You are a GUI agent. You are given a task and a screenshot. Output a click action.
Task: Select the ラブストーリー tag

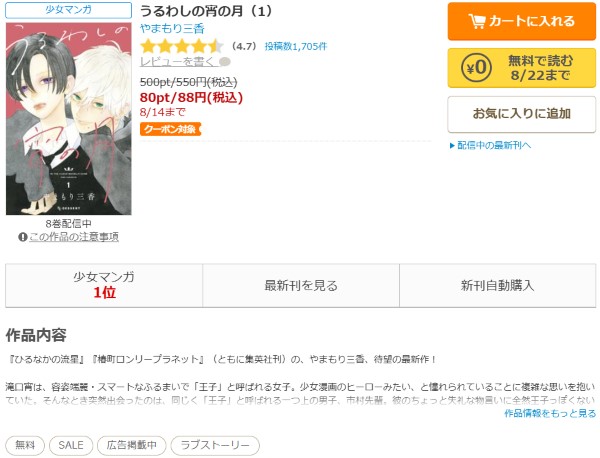(215, 445)
